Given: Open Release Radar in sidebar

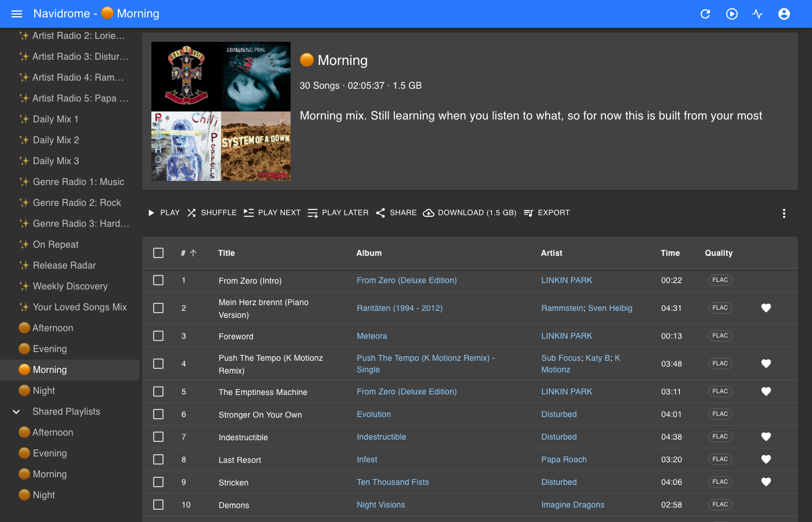Looking at the screenshot, I should tap(70, 265).
